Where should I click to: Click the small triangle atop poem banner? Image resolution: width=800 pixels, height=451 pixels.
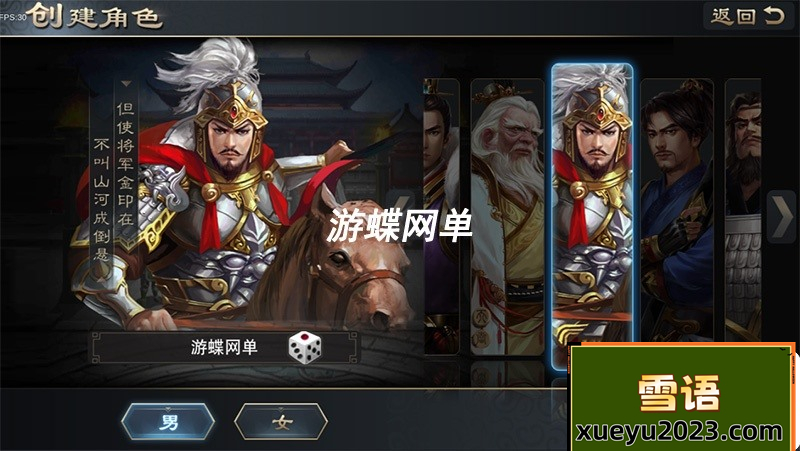click(126, 83)
